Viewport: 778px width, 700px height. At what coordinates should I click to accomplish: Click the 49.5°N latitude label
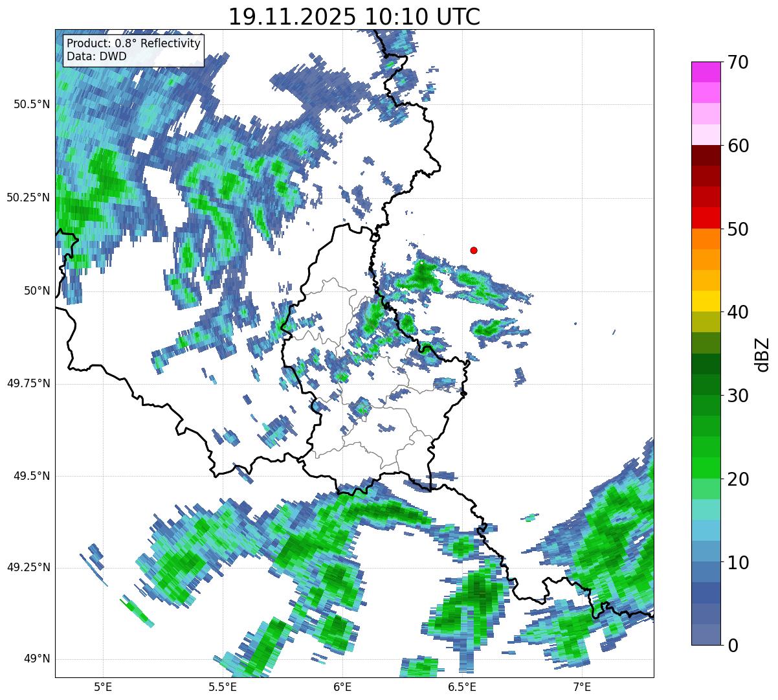(32, 476)
